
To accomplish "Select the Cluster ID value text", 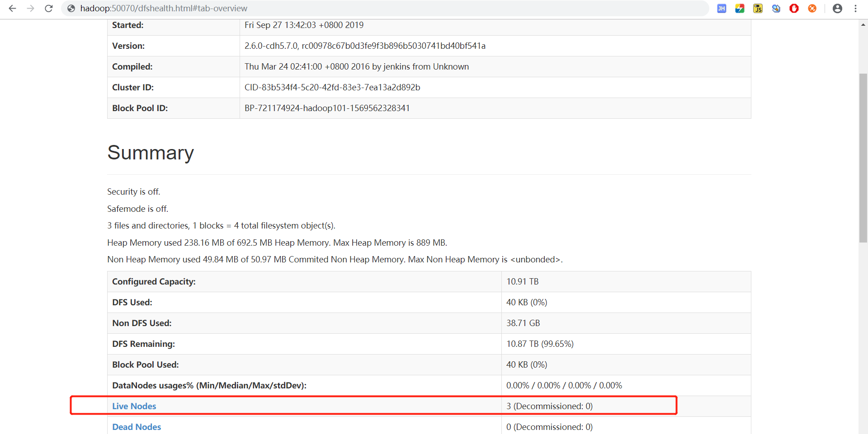I will [332, 87].
